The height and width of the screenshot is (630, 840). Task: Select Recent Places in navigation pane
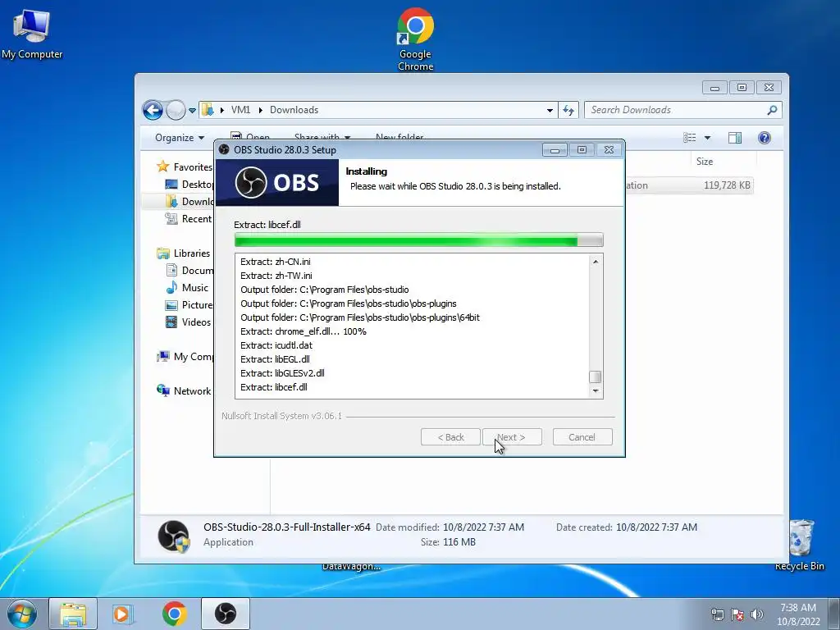[189, 218]
